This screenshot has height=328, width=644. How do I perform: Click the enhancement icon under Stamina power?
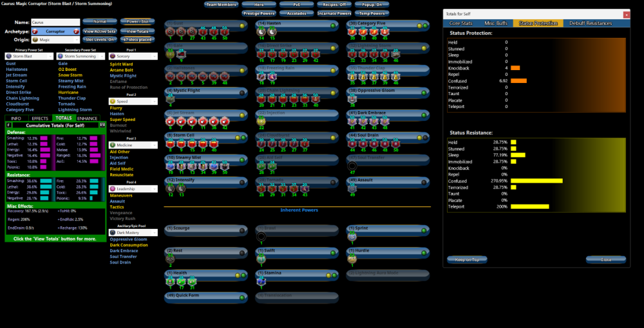261,281
